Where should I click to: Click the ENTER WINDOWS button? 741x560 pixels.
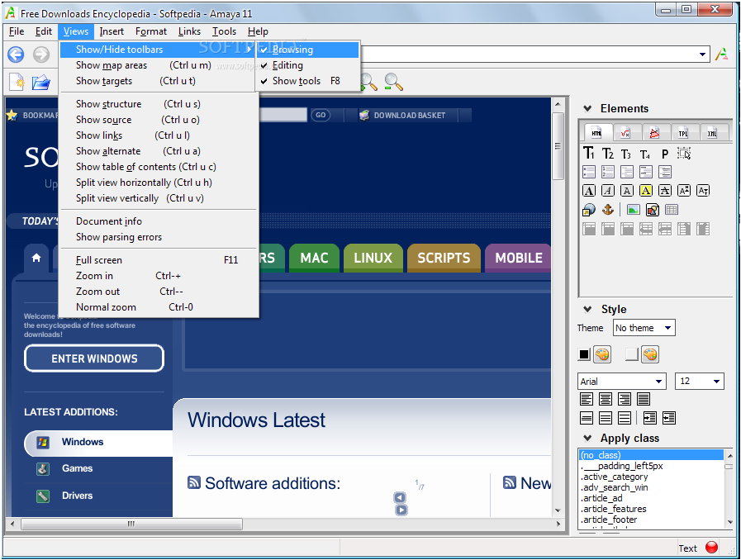[94, 358]
